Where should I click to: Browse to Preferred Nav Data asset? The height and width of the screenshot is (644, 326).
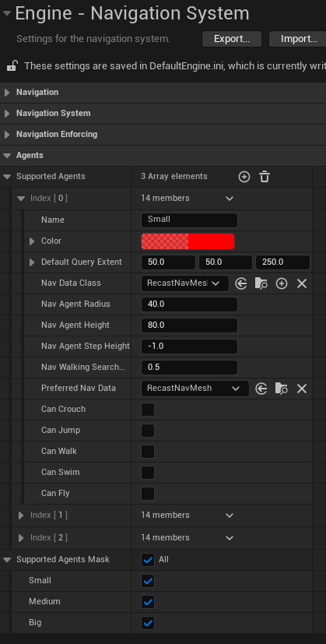tap(281, 389)
